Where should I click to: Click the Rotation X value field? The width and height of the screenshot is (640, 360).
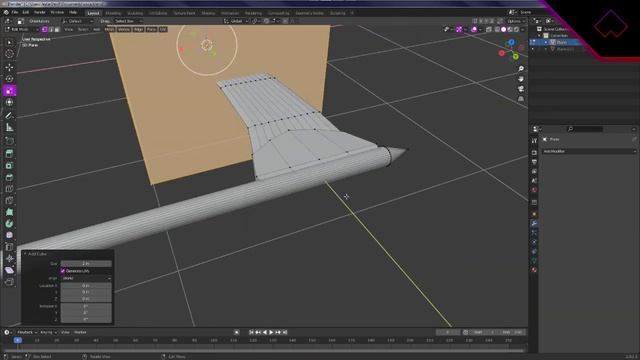[x=86, y=306]
